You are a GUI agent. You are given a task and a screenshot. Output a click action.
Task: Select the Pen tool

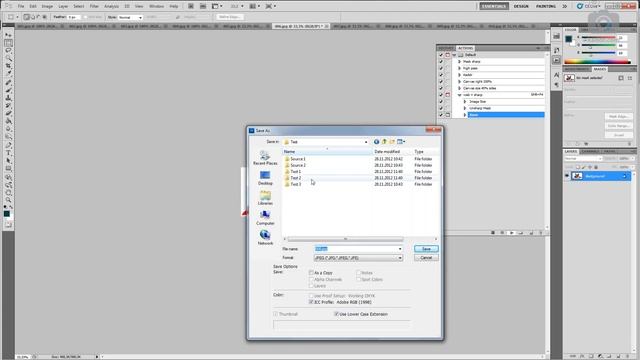8,146
